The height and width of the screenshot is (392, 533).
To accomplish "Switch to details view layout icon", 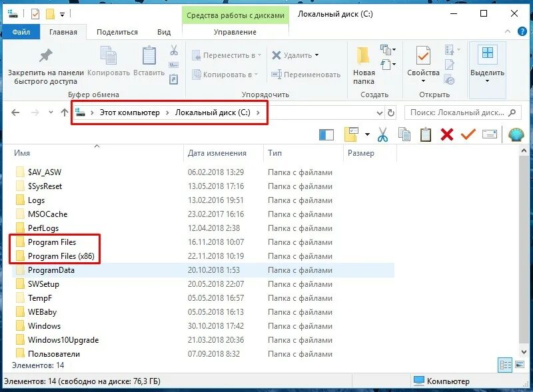I will pyautogui.click(x=505, y=365).
